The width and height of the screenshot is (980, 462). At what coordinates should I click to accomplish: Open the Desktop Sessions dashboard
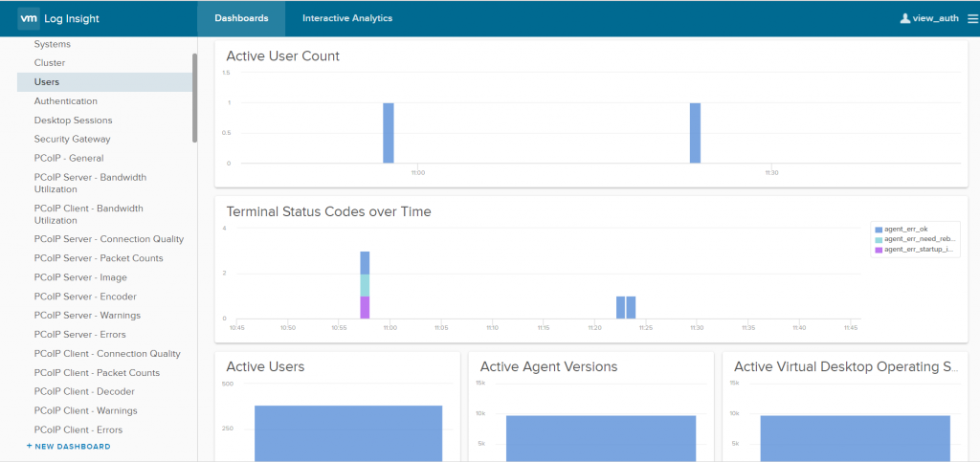(73, 120)
